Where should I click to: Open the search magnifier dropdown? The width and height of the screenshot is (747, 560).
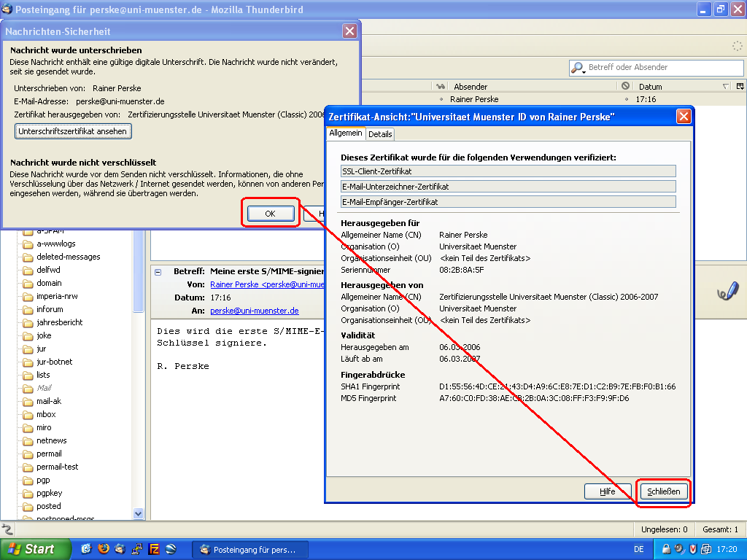(578, 68)
